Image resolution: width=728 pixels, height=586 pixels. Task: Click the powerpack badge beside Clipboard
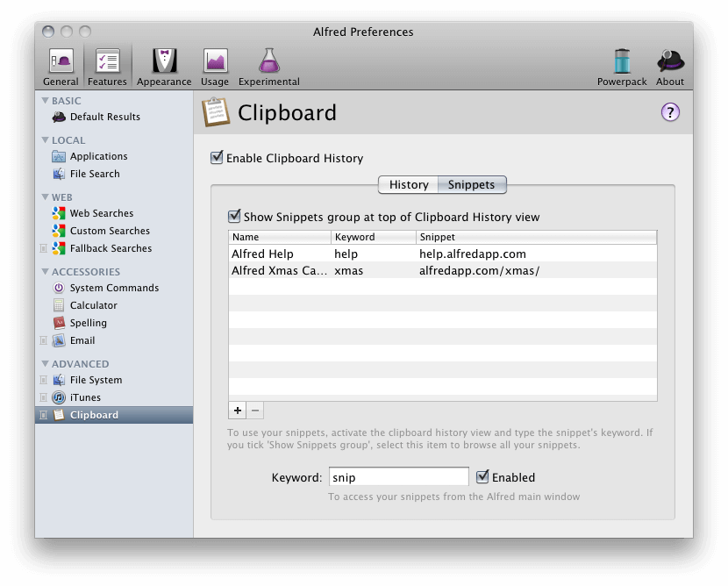pyautogui.click(x=43, y=415)
